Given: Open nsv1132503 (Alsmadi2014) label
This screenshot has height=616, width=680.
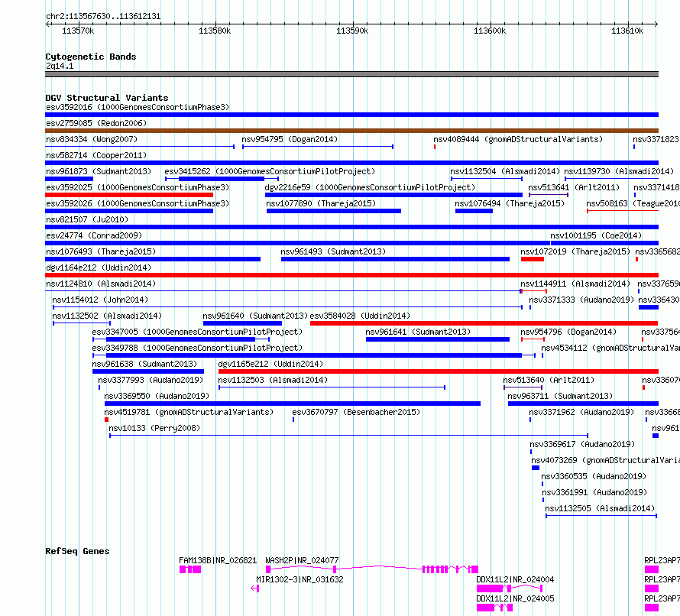Looking at the screenshot, I should (273, 380).
